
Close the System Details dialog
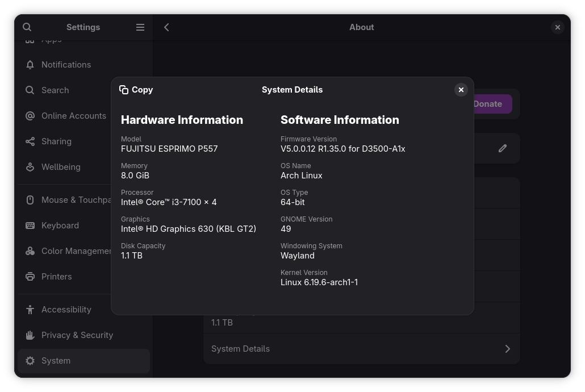coord(461,89)
